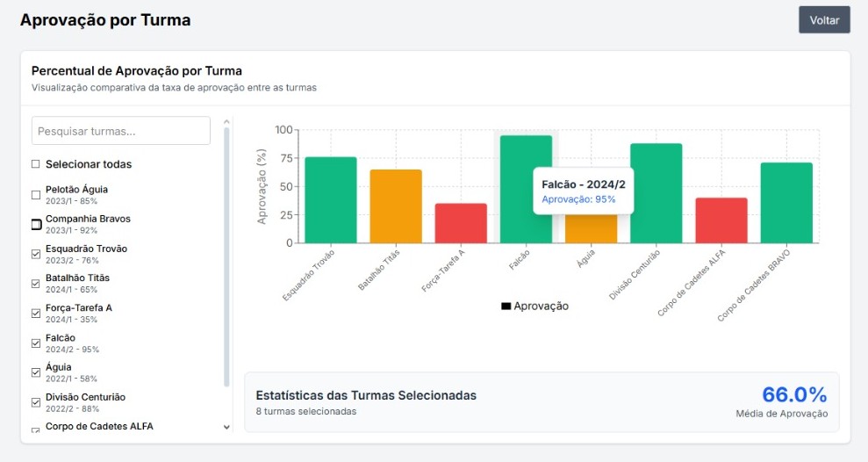Click the Batalhão Titãs list label

tap(77, 278)
